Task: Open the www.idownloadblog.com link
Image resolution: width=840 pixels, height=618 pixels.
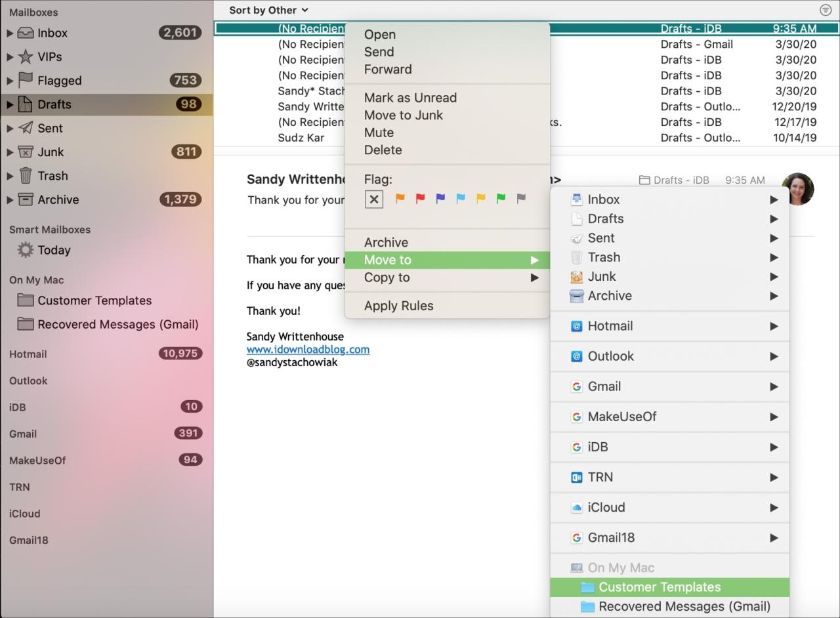Action: click(x=308, y=350)
